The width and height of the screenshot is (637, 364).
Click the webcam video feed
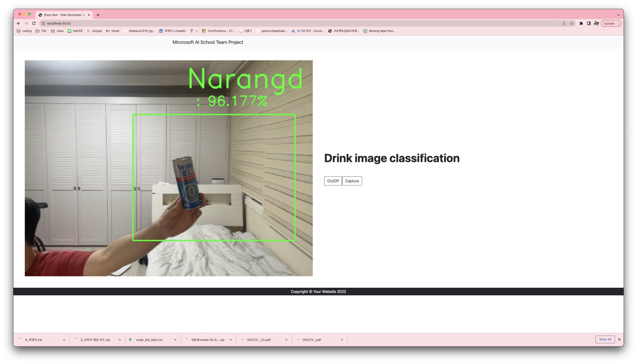[x=169, y=168]
